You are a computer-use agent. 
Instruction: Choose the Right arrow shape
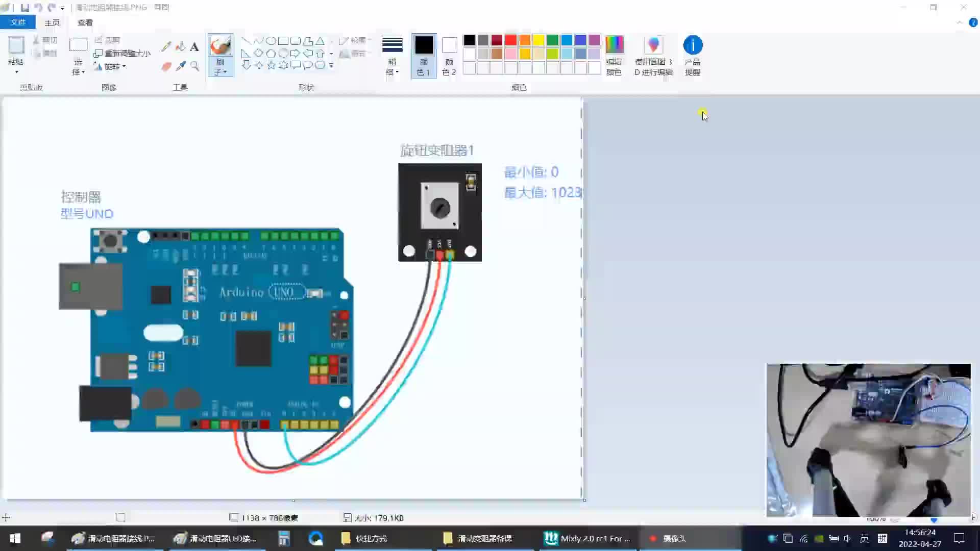pos(296,53)
